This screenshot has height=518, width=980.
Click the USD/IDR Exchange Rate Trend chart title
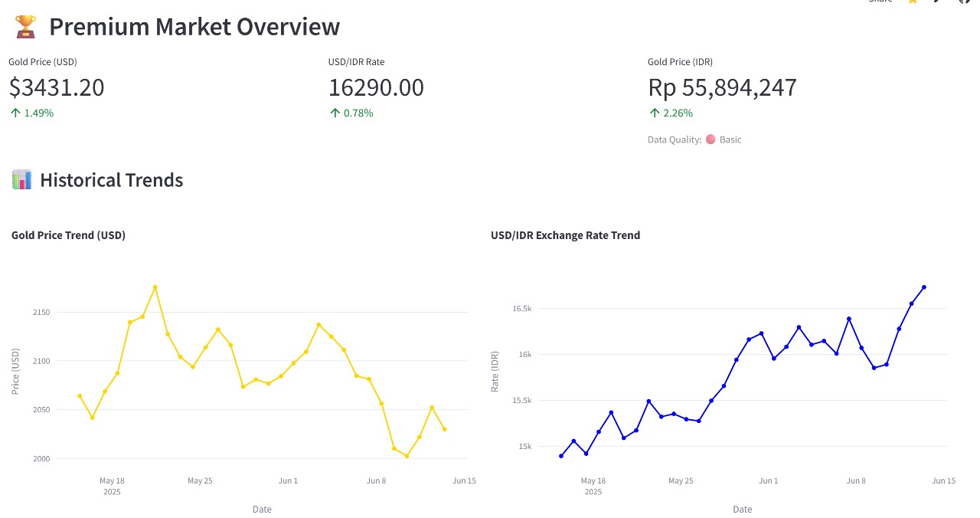tap(565, 235)
